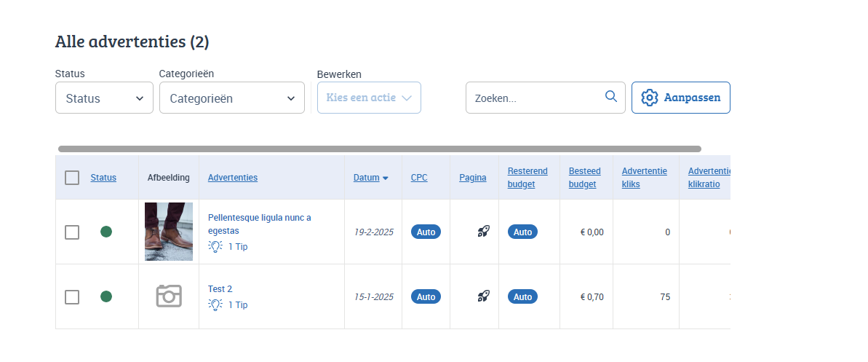Viewport: 868px width, 362px height.
Task: Click the rocket icon in first ad row
Action: (483, 232)
